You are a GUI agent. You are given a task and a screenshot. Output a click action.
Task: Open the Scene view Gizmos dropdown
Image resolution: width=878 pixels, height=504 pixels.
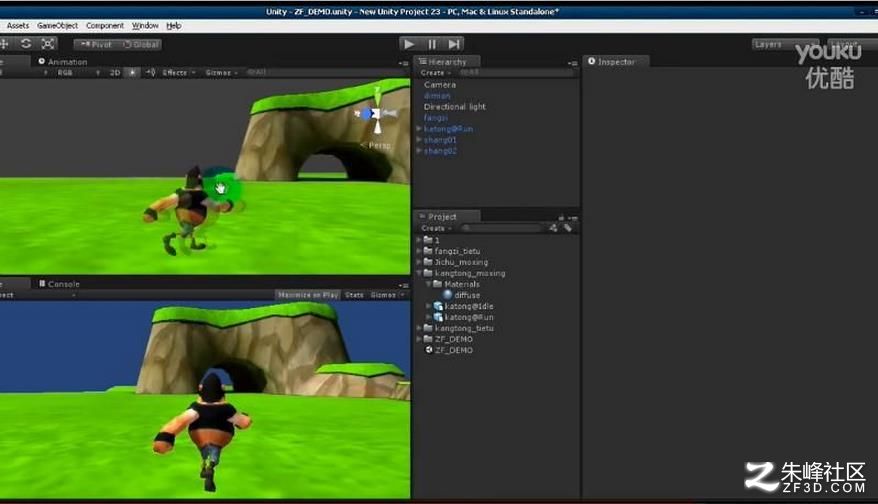(222, 73)
